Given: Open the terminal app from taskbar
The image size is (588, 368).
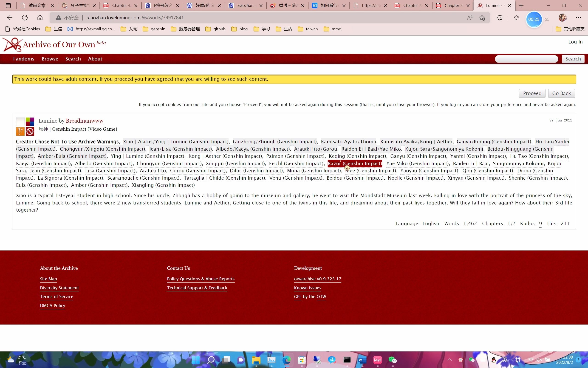Looking at the screenshot, I should point(347,360).
